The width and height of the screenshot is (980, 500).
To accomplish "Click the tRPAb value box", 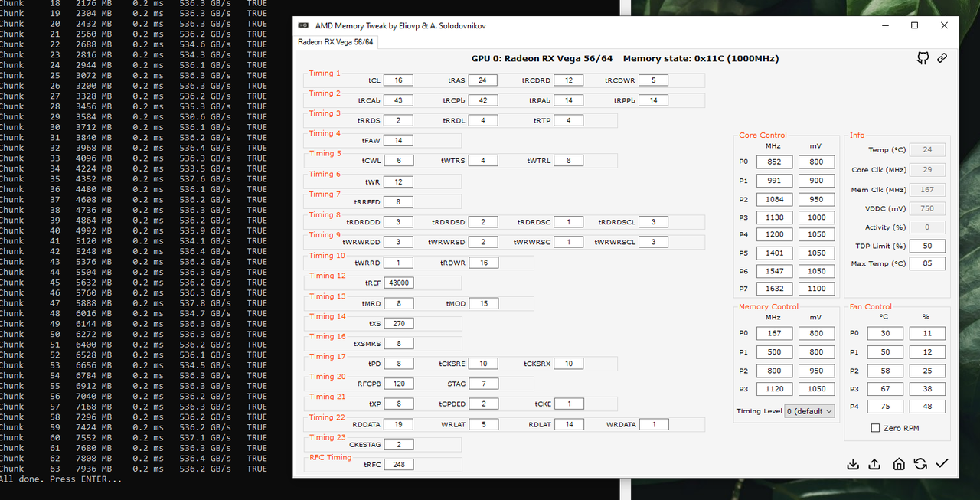I will coord(569,100).
